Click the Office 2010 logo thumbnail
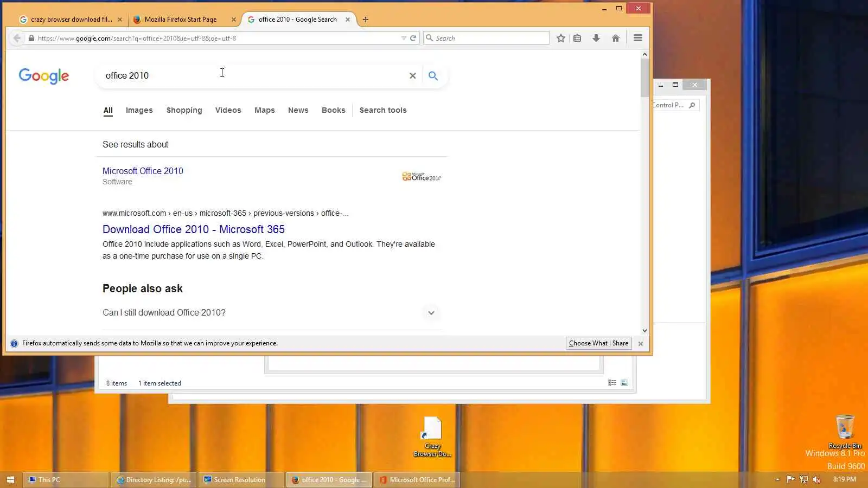This screenshot has width=868, height=488. [x=422, y=177]
